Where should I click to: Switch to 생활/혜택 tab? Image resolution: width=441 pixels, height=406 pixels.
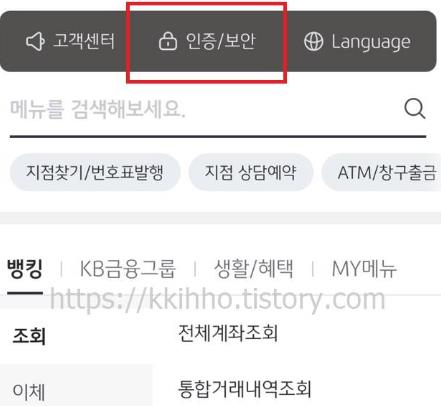click(x=254, y=269)
